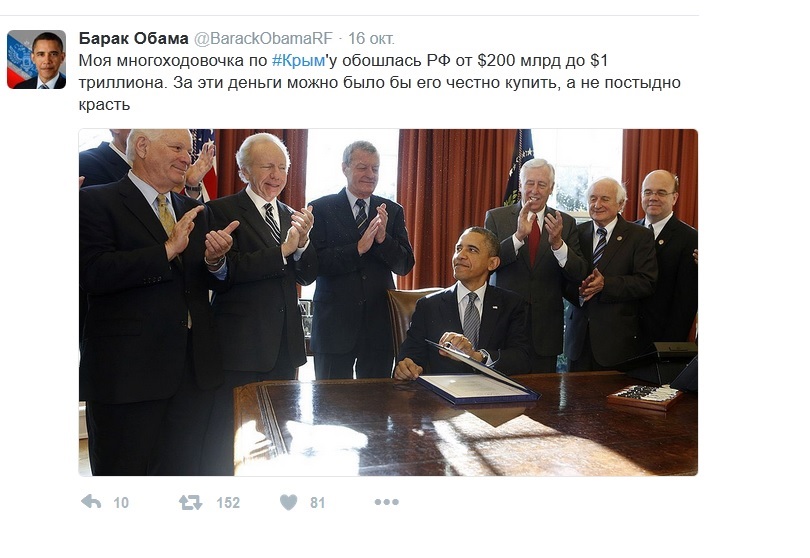Viewport: 810px width, 558px height.
Task: Open the tweet's 16 окт. timestamp
Action: (x=371, y=39)
